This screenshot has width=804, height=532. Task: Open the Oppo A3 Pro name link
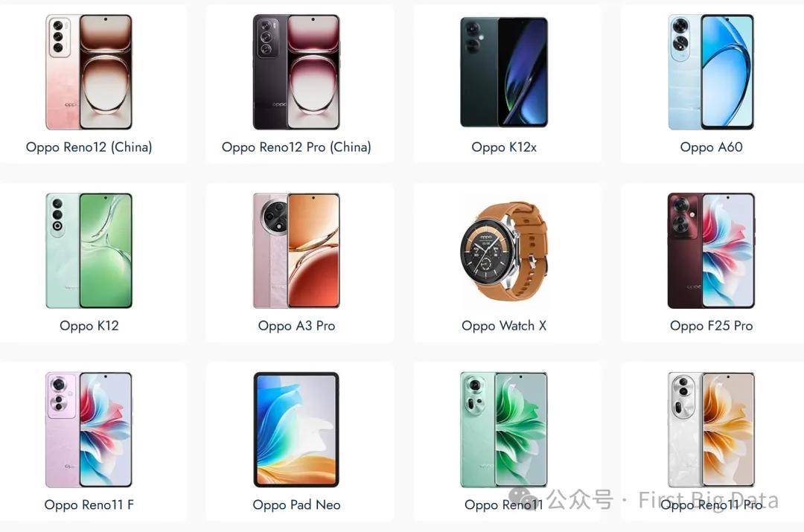(296, 326)
